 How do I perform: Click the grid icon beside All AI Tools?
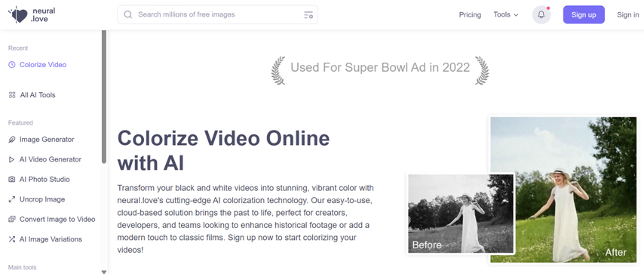[12, 95]
